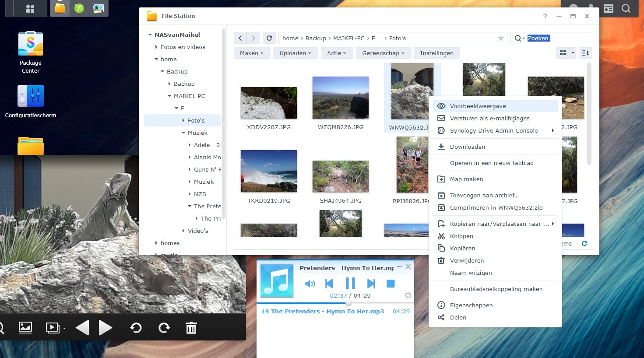The image size is (644, 358).
Task: Choose Downloaden from the context menu
Action: 467,147
